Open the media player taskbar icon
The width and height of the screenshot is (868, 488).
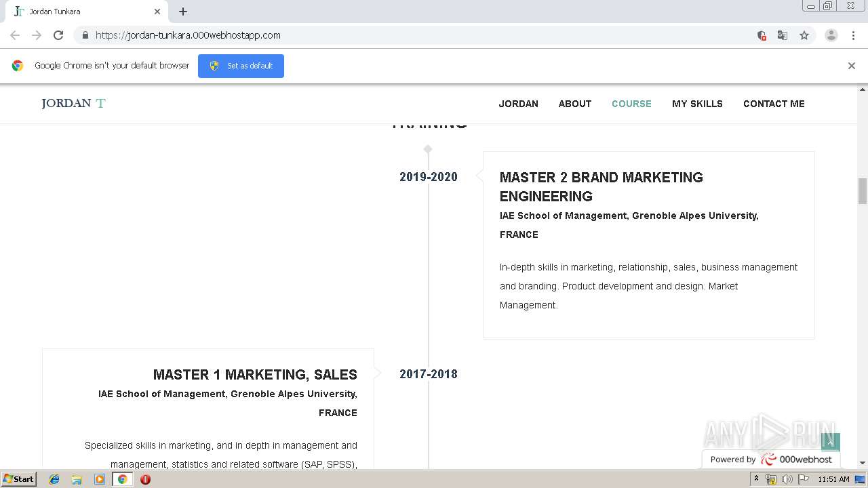(x=100, y=479)
